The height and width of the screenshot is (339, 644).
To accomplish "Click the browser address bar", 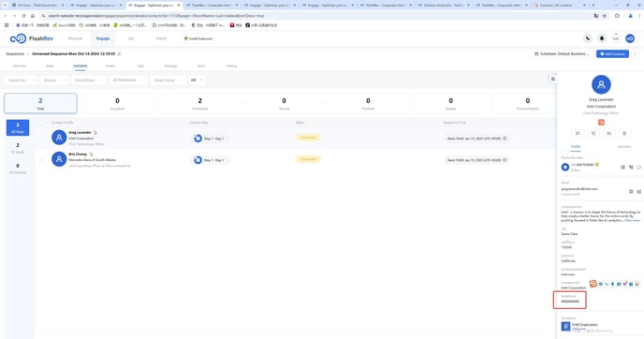I will [x=316, y=16].
